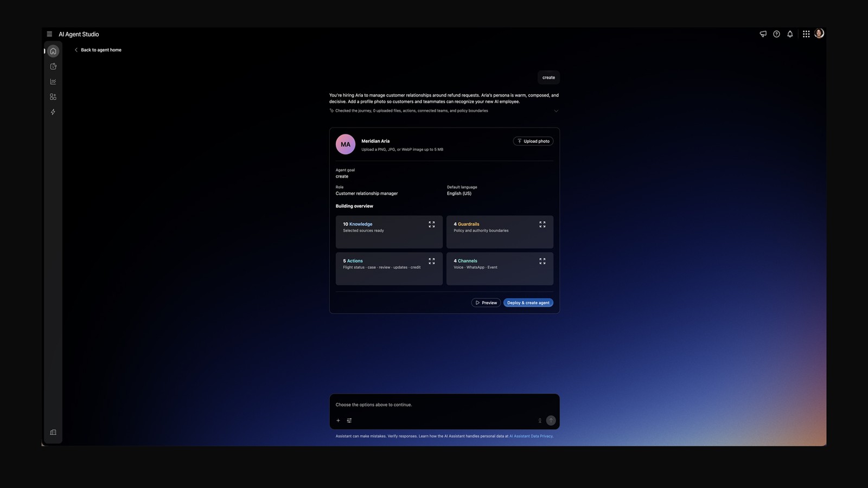Open the help question mark icon
Image resolution: width=868 pixels, height=488 pixels.
[776, 34]
